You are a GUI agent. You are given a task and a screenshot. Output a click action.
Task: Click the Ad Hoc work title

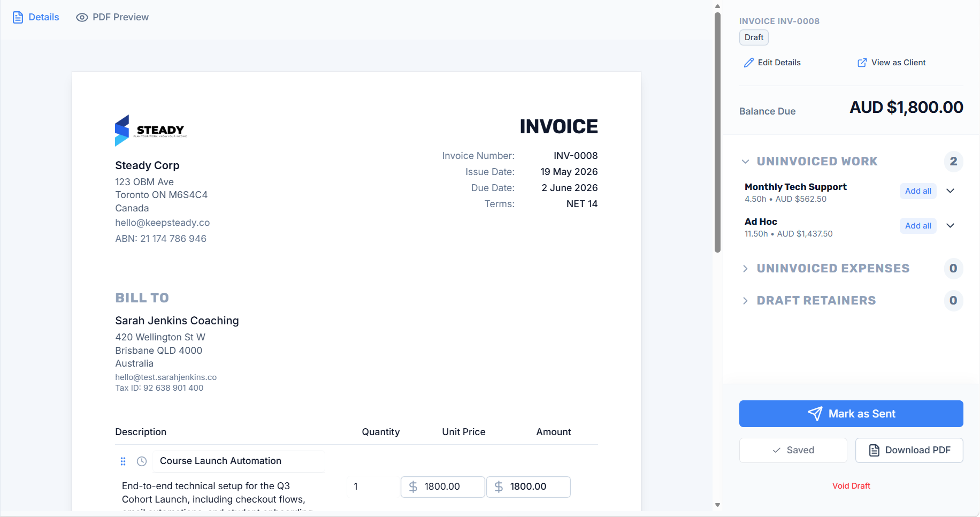(x=761, y=222)
